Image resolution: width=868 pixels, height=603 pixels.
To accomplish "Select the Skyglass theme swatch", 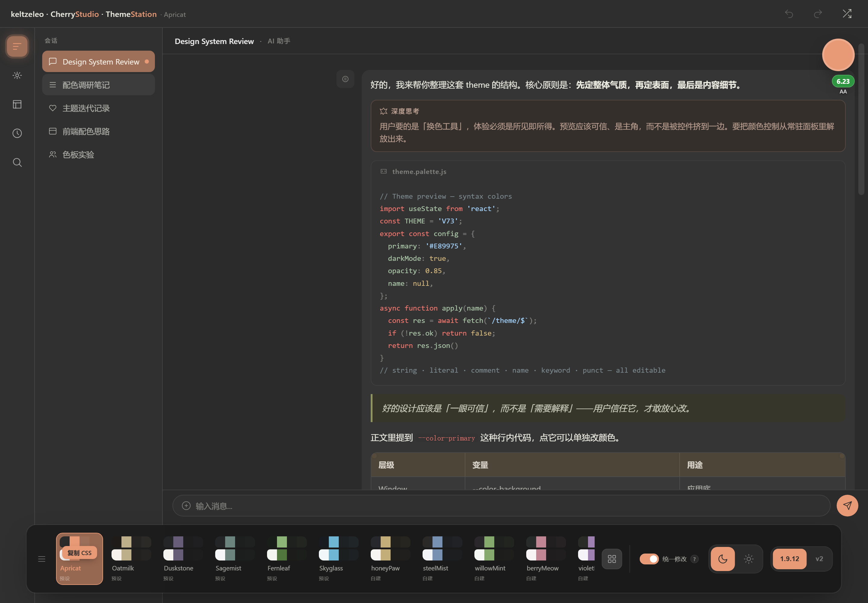I will pyautogui.click(x=338, y=559).
